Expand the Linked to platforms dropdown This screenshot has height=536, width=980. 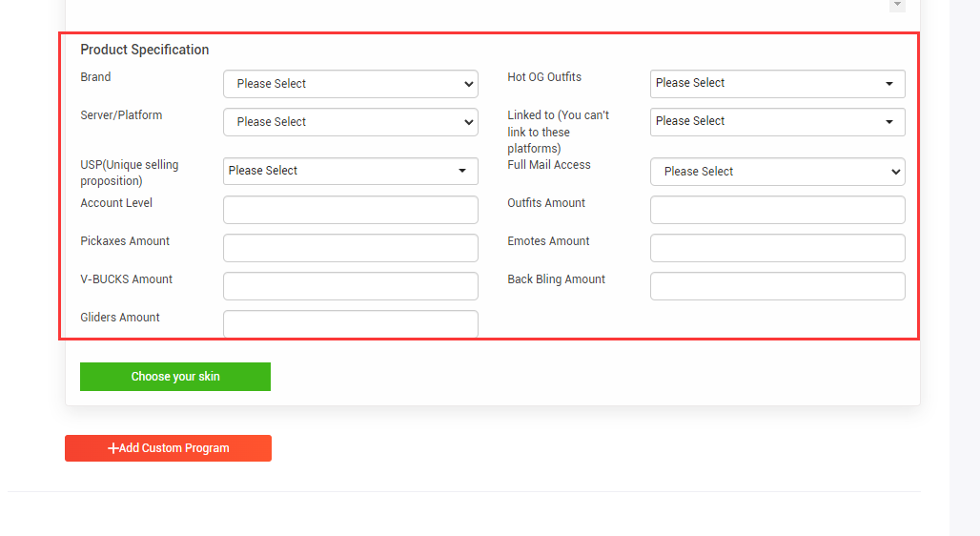778,122
